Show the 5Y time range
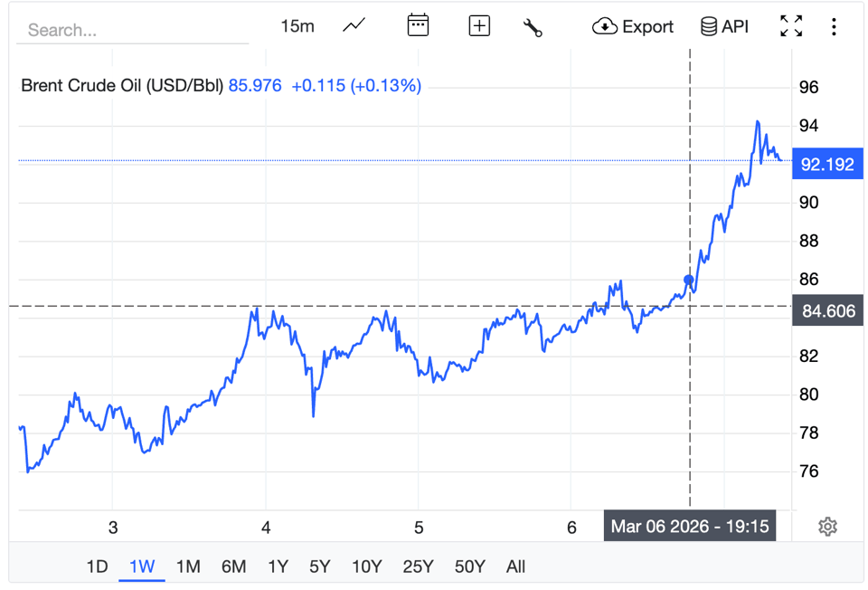The width and height of the screenshot is (868, 590). point(319,566)
